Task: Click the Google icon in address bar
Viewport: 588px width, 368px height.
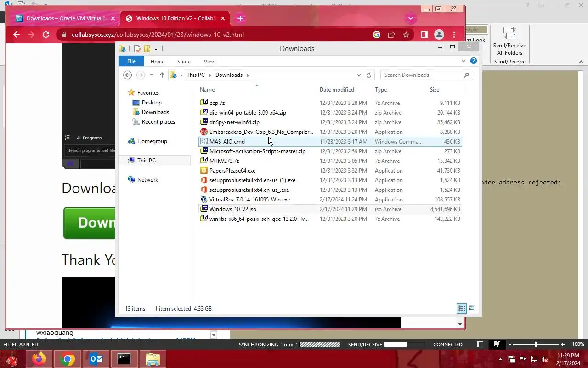Action: coord(377,34)
